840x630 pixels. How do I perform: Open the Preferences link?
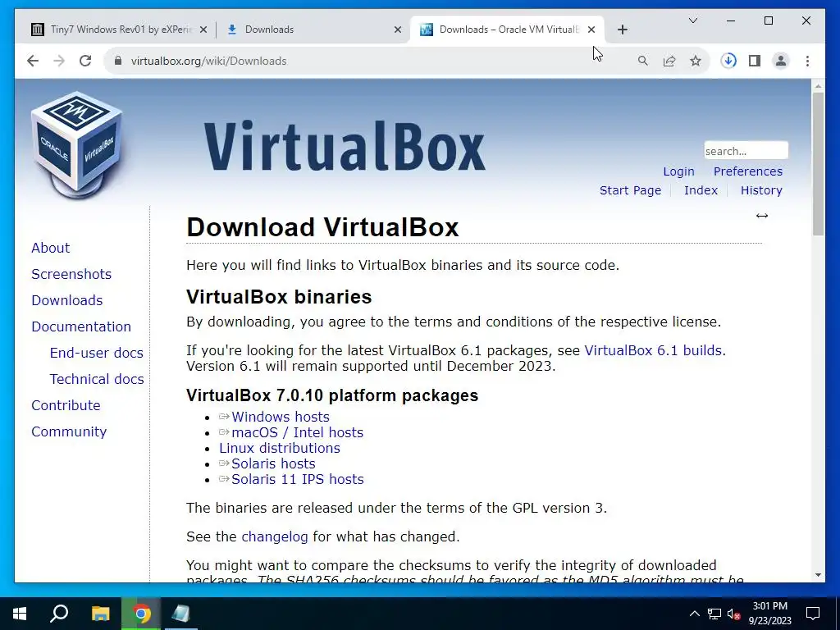tap(748, 171)
